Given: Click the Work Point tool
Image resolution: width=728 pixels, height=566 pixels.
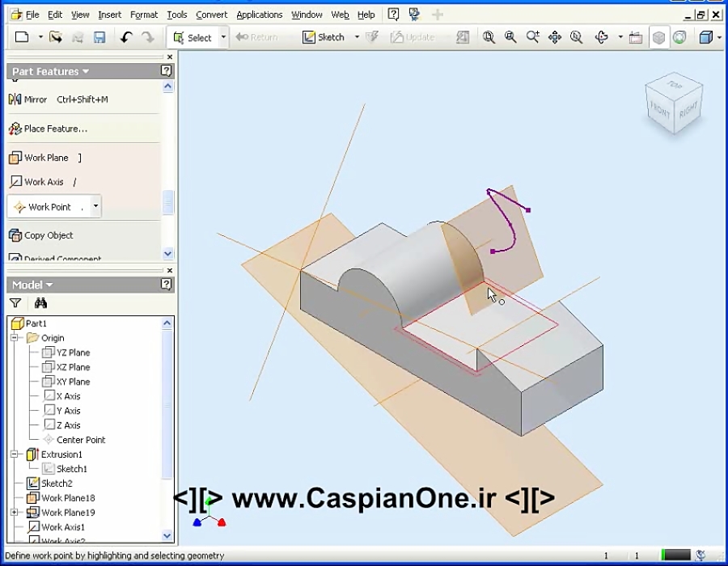Looking at the screenshot, I should (49, 207).
